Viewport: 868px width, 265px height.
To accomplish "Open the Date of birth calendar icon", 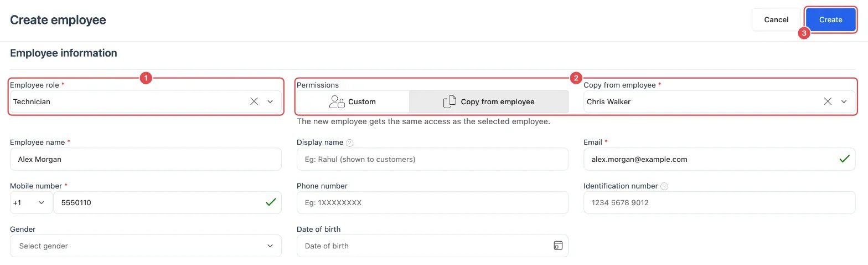I will [x=558, y=246].
